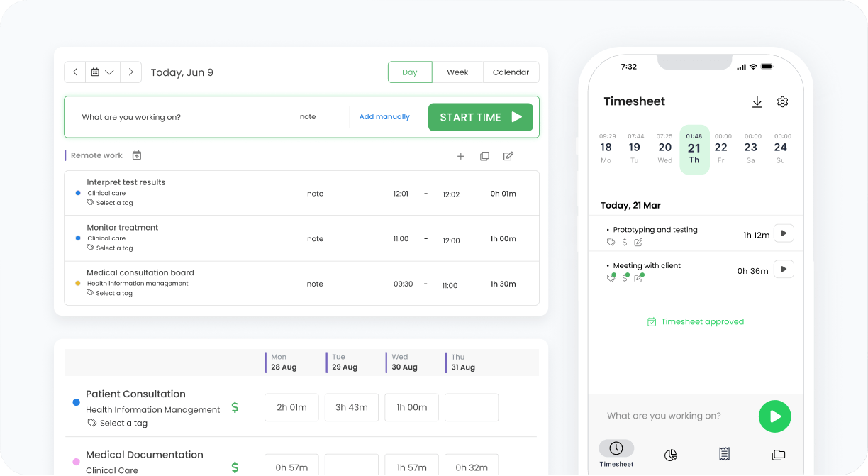868x476 pixels.
Task: Open Timesheet tab in mobile bottom bar
Action: (x=616, y=454)
